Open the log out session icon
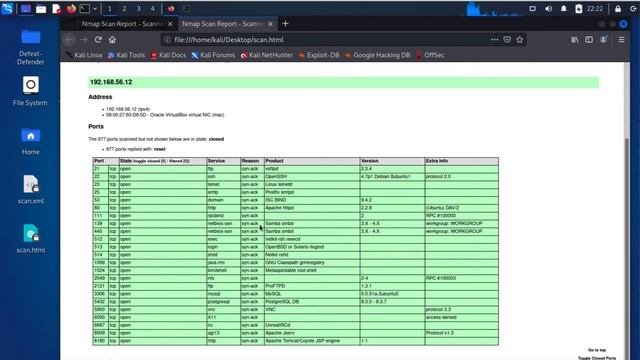The image size is (640, 360). click(633, 9)
